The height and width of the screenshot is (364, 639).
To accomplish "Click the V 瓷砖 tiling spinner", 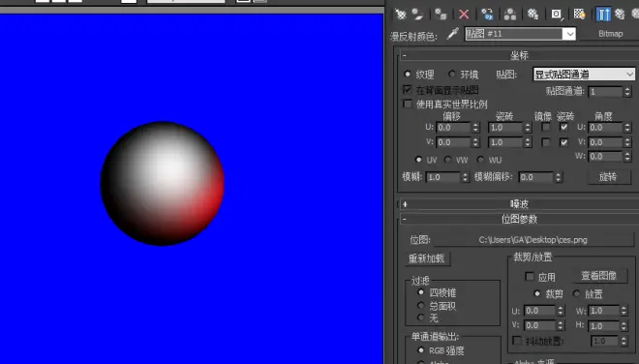I will click(x=528, y=142).
